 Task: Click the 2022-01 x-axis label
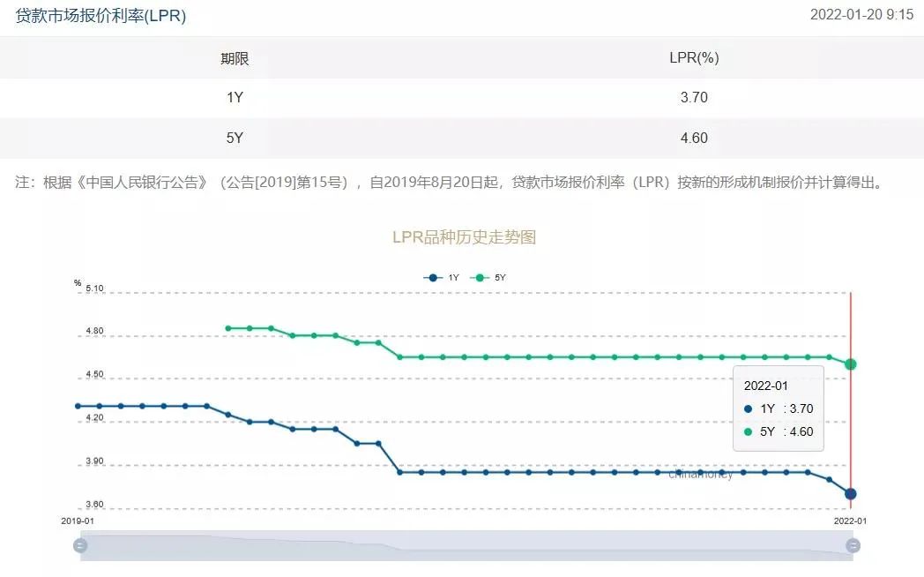click(850, 521)
